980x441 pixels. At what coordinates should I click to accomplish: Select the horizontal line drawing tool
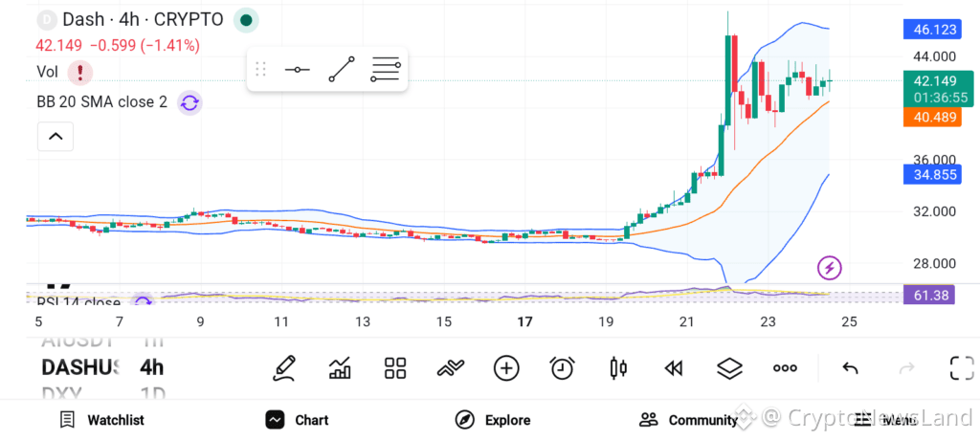click(x=297, y=69)
